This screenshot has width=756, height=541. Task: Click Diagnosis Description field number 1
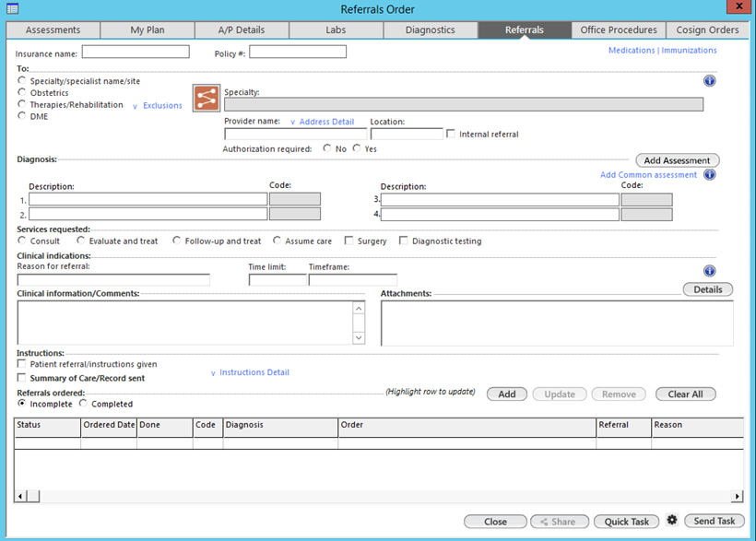148,199
